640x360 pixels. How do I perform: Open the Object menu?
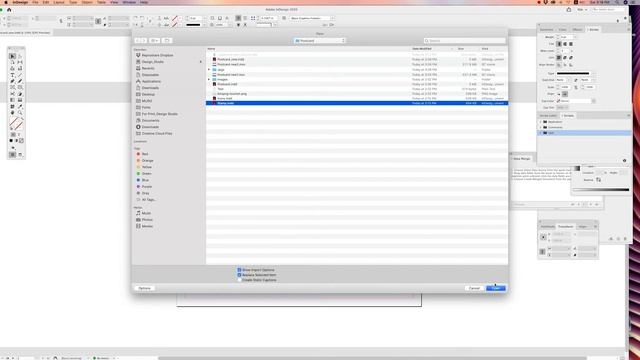coord(87,2)
